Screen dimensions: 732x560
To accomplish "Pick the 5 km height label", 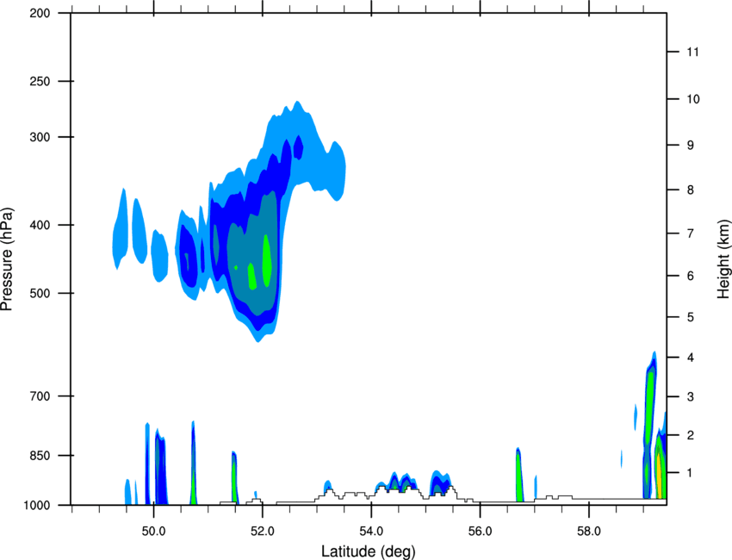I will [x=691, y=317].
